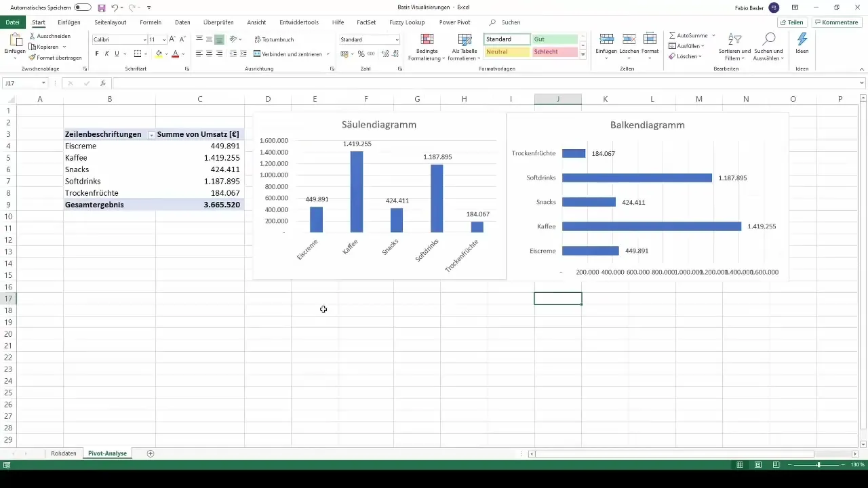Switch to Rohdaten sheet tab
The image size is (868, 488).
(64, 453)
